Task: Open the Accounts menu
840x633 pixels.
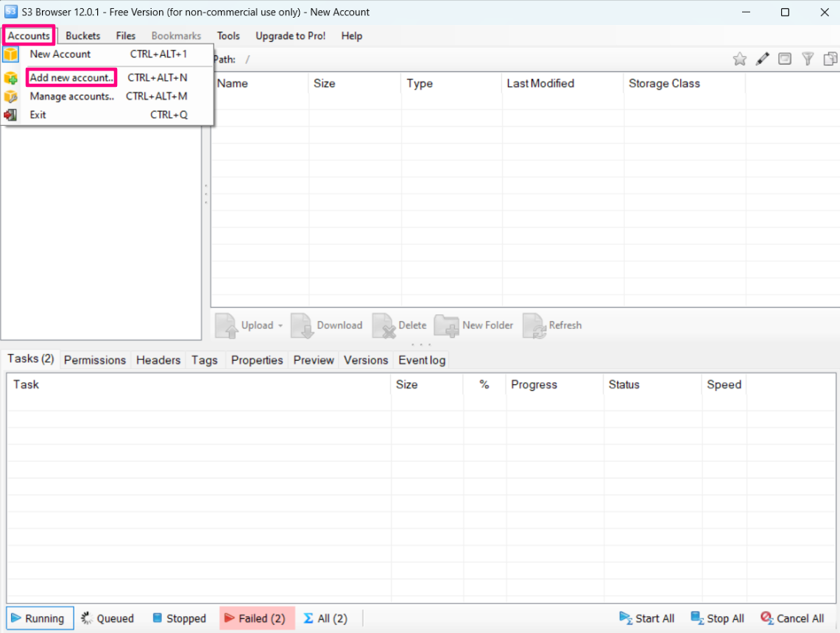Action: point(29,36)
